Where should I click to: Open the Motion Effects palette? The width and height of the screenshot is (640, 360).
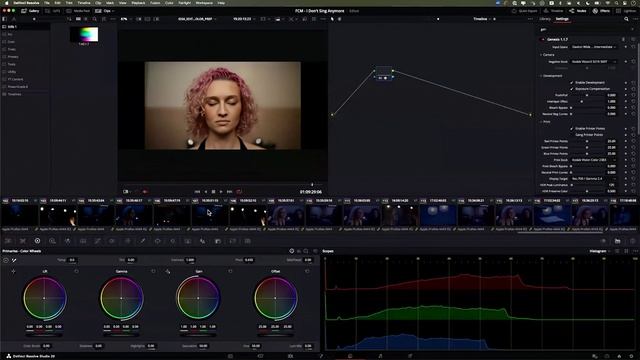(x=83, y=241)
